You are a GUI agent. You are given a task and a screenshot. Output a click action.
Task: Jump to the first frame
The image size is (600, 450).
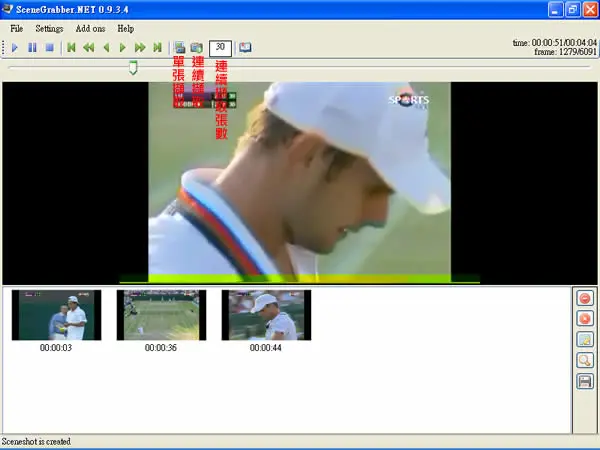point(71,47)
